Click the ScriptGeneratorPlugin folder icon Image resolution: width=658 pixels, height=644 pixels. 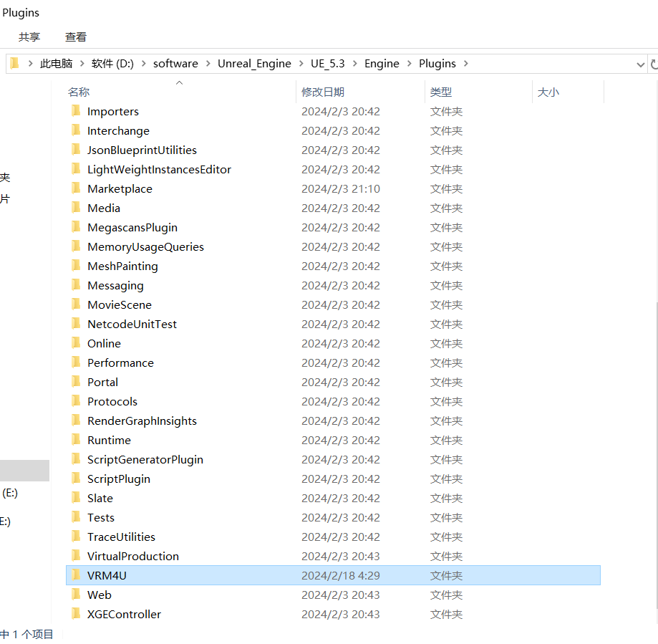click(x=76, y=458)
